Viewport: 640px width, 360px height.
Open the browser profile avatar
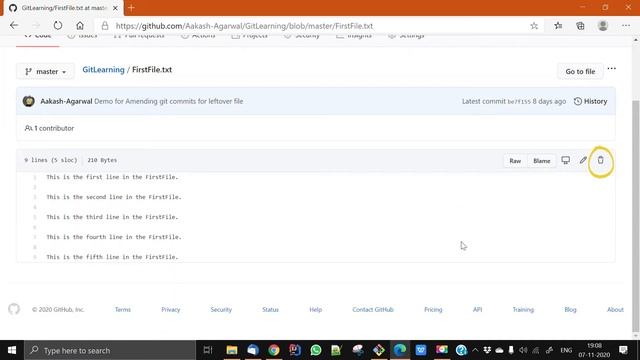[x=603, y=25]
